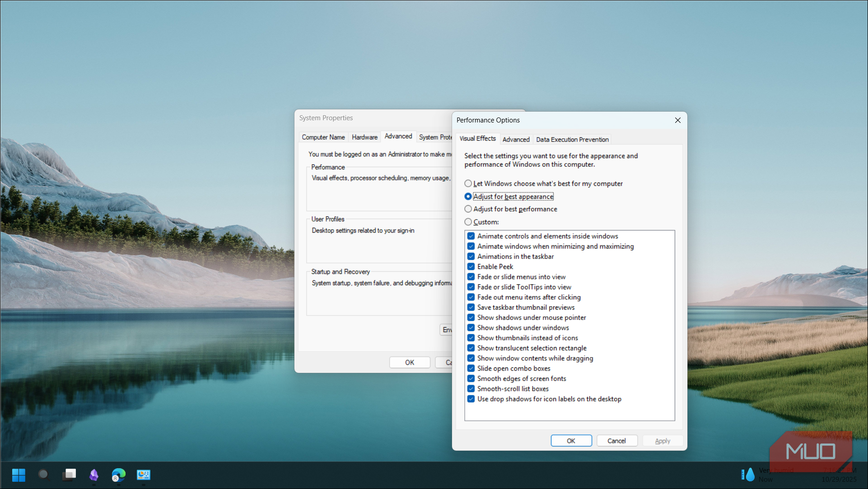Uncheck Smooth edges of screen fonts
This screenshot has width=868, height=489.
point(471,378)
